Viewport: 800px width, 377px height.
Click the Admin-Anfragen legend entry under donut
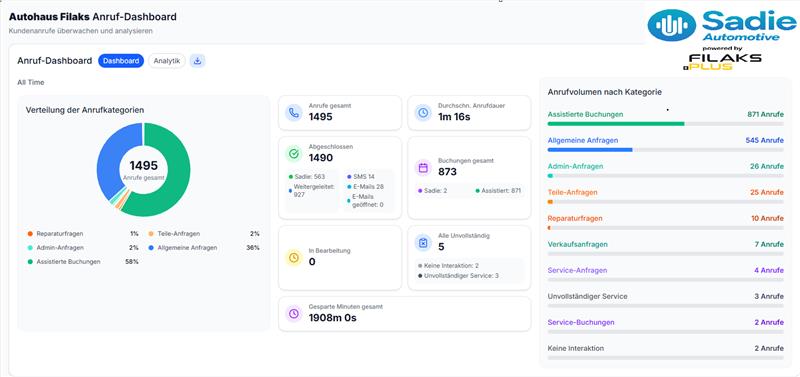click(83, 247)
